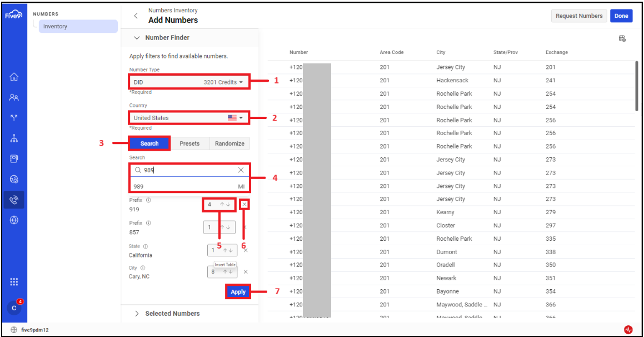Remove the Prefix 857 filter
The image size is (644, 337).
(x=245, y=227)
